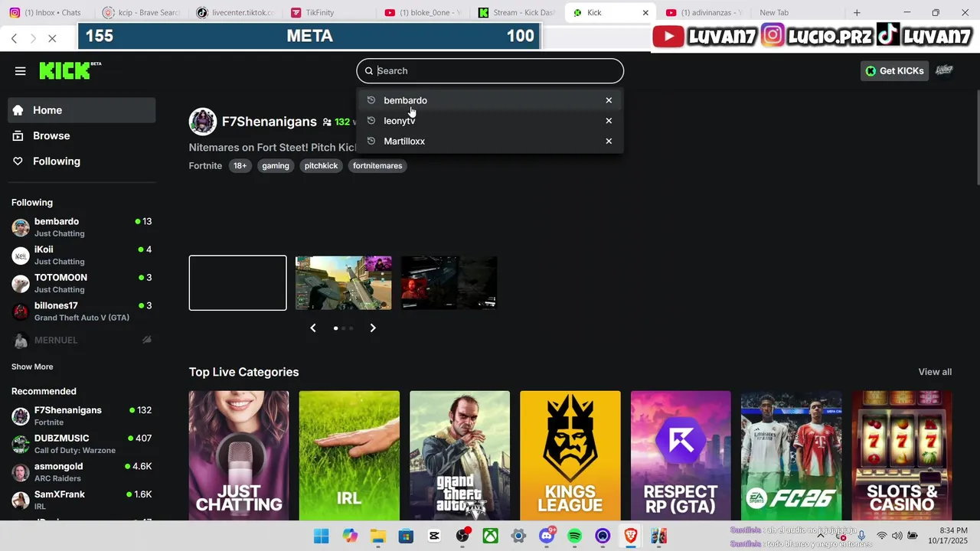Select recent search Martilloxx
Screen dimensions: 980x551
click(x=490, y=142)
